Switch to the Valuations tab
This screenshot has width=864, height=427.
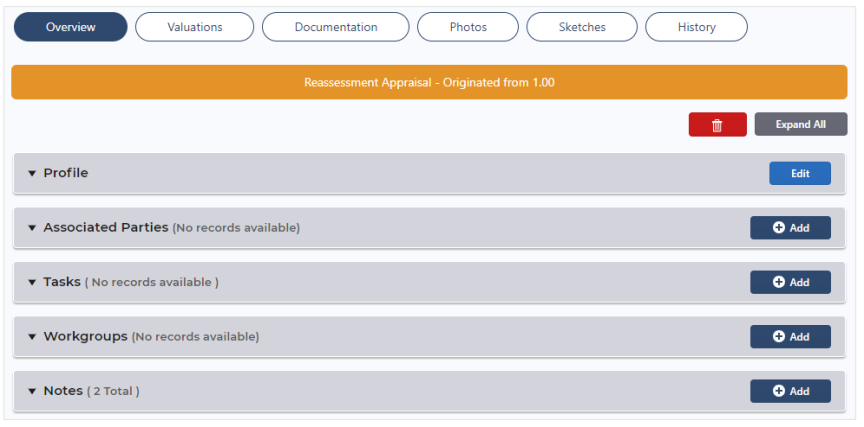(x=195, y=27)
